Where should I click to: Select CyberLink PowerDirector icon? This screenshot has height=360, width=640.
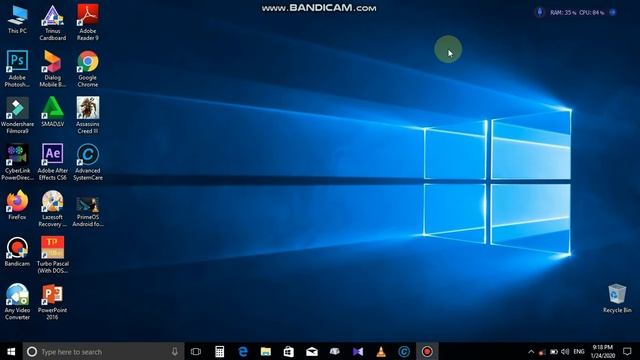17,162
